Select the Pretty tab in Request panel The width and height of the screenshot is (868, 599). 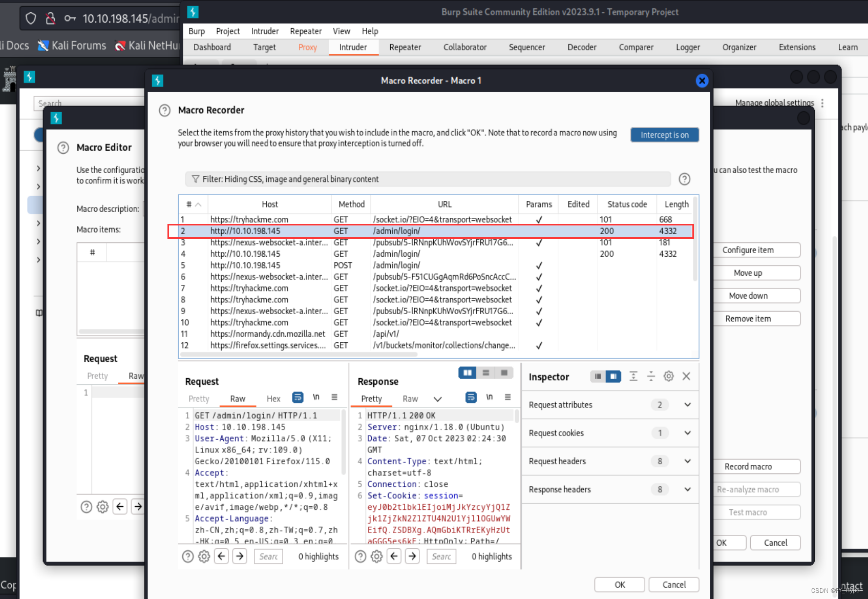pos(199,399)
